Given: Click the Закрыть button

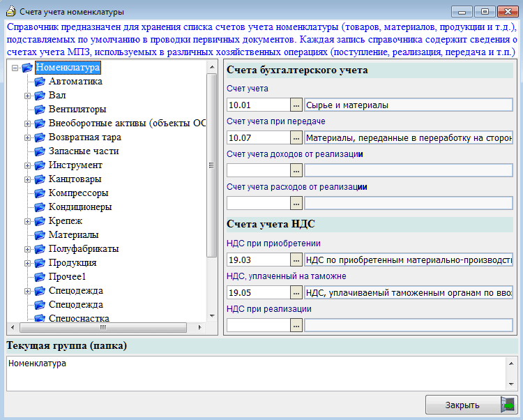Looking at the screenshot, I should pos(471,405).
